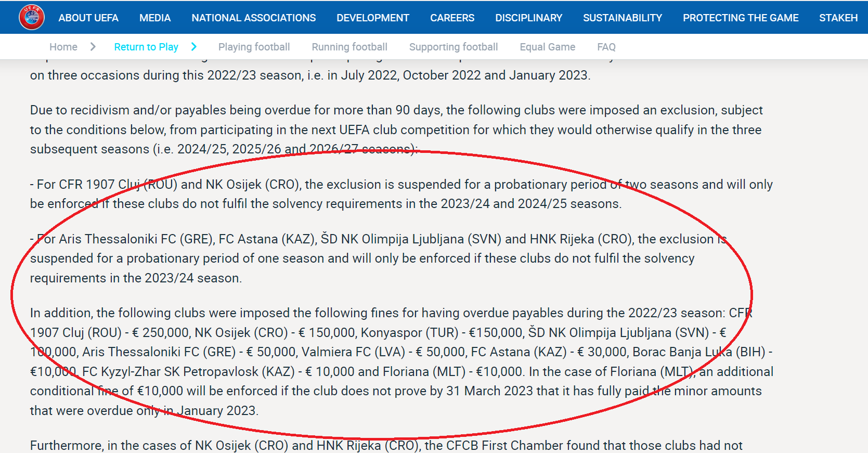Click the paragraph starting 'Due to recidivism'

coord(396,130)
